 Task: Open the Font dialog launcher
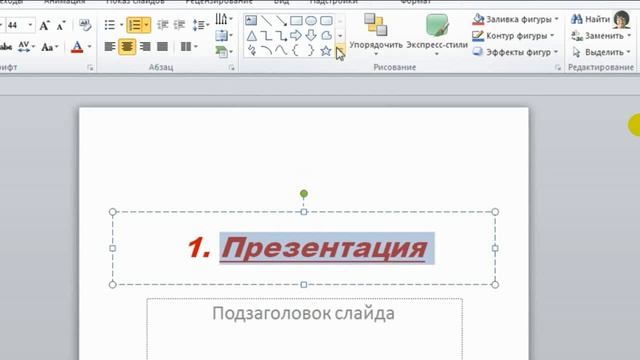tap(90, 68)
